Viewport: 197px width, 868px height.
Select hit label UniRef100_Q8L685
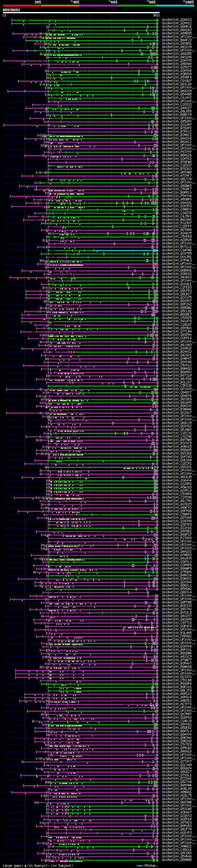[x=177, y=111]
